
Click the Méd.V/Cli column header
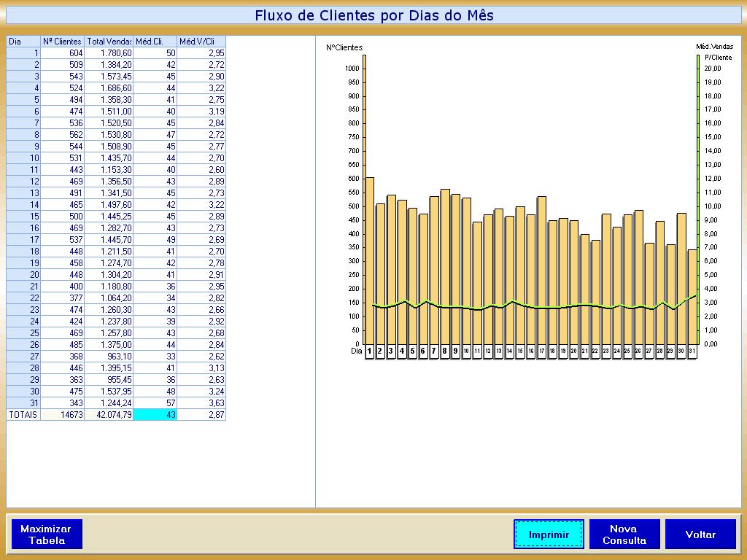(201, 42)
